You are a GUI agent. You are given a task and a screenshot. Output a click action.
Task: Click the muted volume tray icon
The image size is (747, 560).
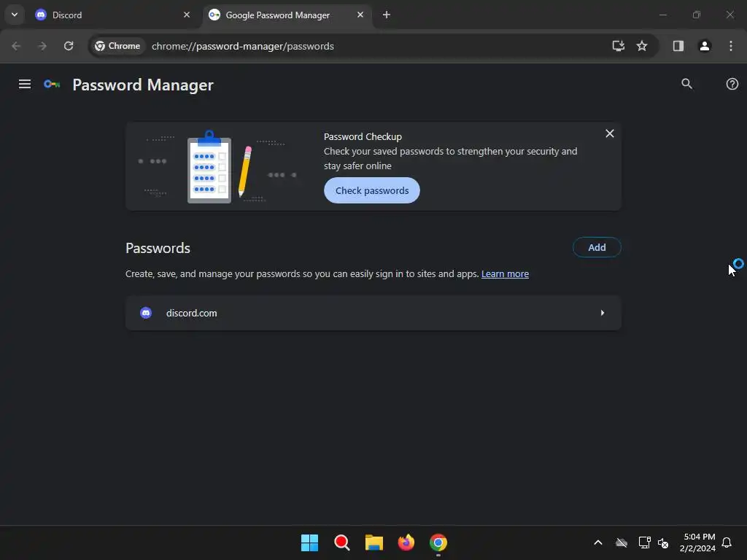tap(663, 542)
